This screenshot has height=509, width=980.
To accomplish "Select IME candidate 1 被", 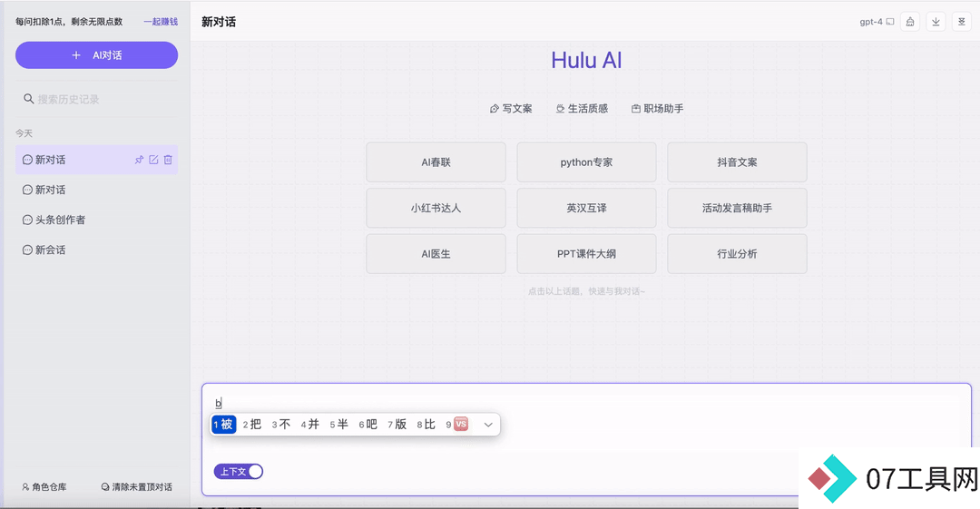I will (x=224, y=425).
